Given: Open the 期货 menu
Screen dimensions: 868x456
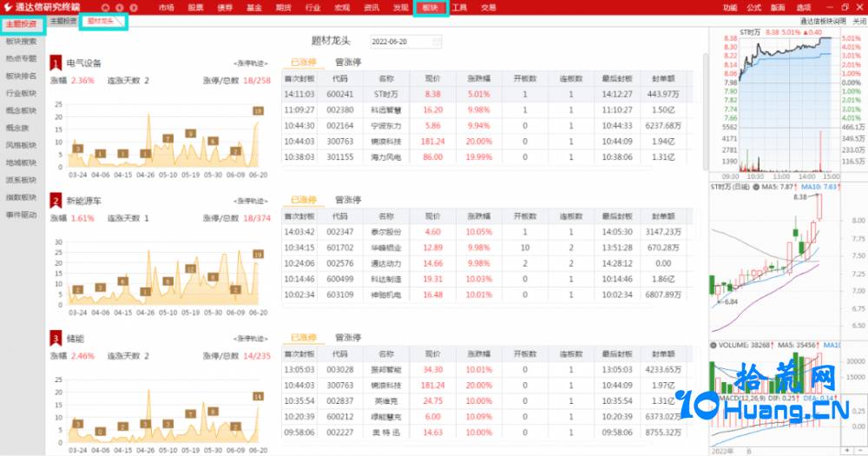Looking at the screenshot, I should (284, 8).
